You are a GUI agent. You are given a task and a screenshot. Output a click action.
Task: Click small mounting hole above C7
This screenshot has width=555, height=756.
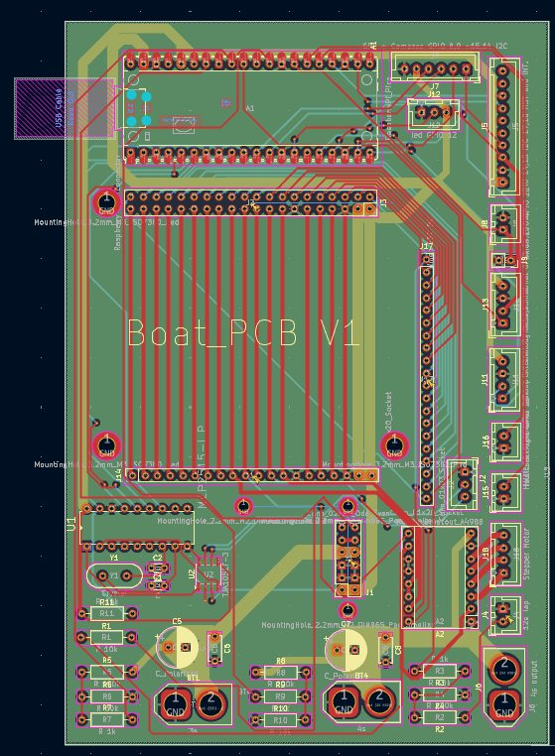347,610
